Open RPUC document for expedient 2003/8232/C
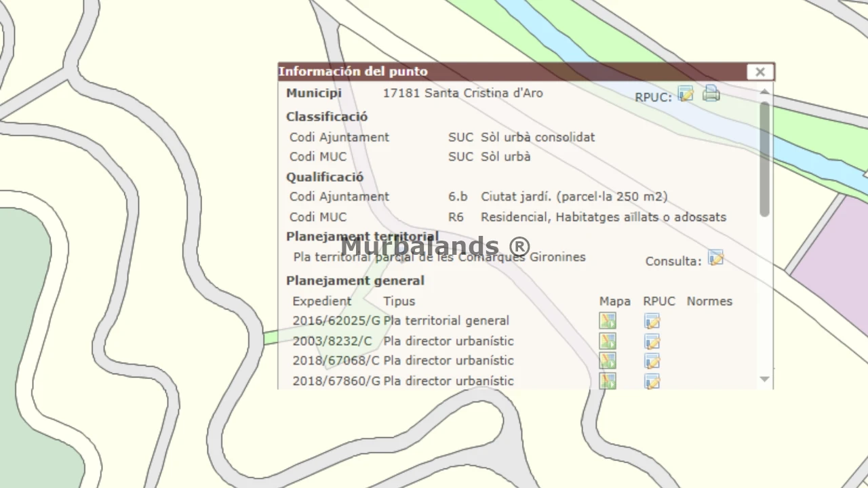 point(652,342)
